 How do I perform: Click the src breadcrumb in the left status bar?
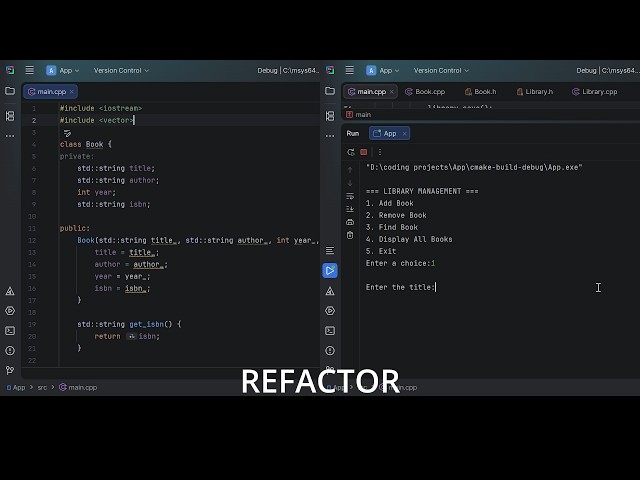(42, 387)
